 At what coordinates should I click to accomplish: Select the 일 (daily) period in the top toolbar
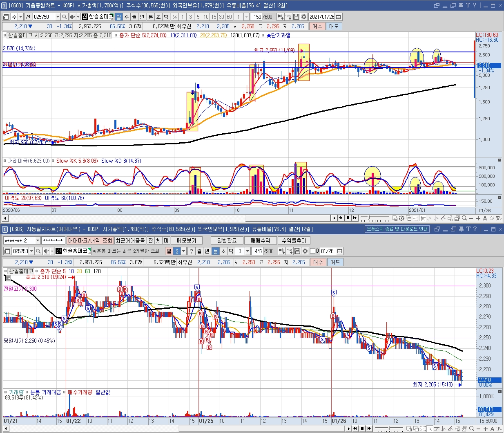[x=118, y=17]
